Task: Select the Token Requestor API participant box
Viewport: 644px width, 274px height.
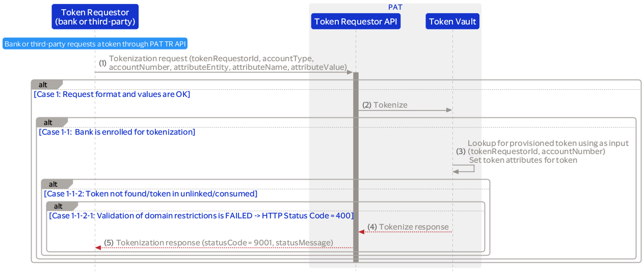Action: 356,21
